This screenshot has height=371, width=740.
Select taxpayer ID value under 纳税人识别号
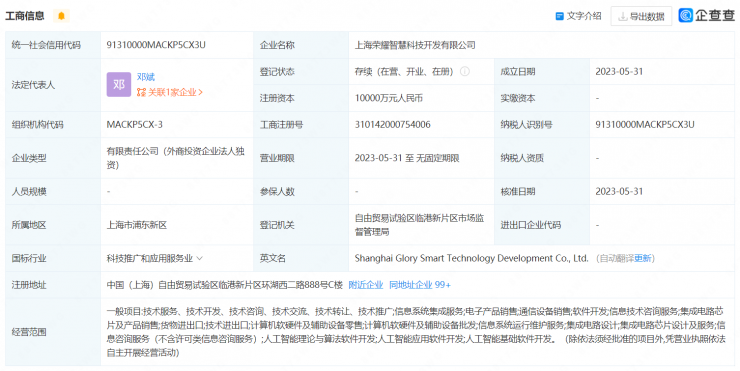coord(645,125)
